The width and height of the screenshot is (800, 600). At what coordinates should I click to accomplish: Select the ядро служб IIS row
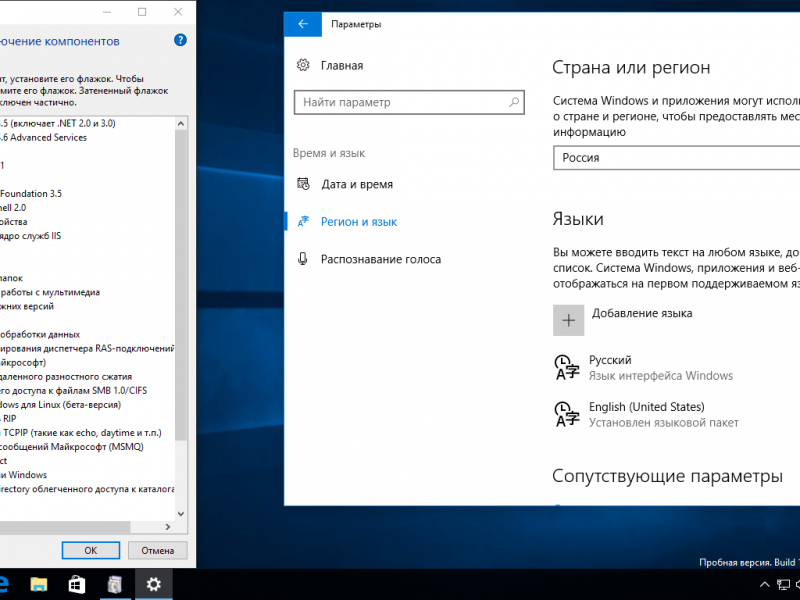[31, 236]
